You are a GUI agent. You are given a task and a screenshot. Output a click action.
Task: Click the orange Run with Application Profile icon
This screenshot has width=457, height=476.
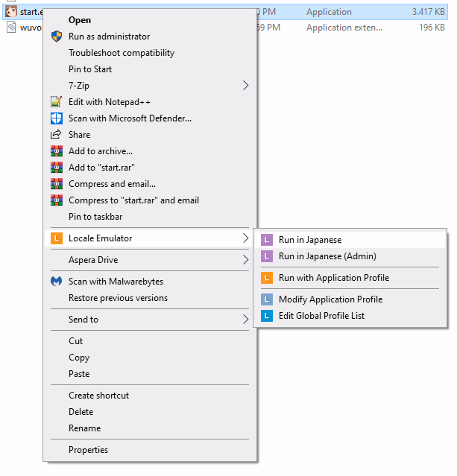[267, 278]
